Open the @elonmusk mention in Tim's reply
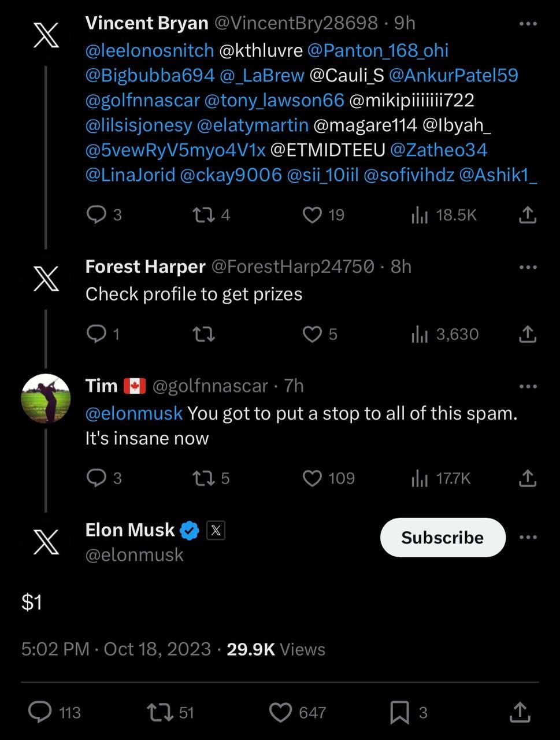The image size is (560, 740). 134,413
